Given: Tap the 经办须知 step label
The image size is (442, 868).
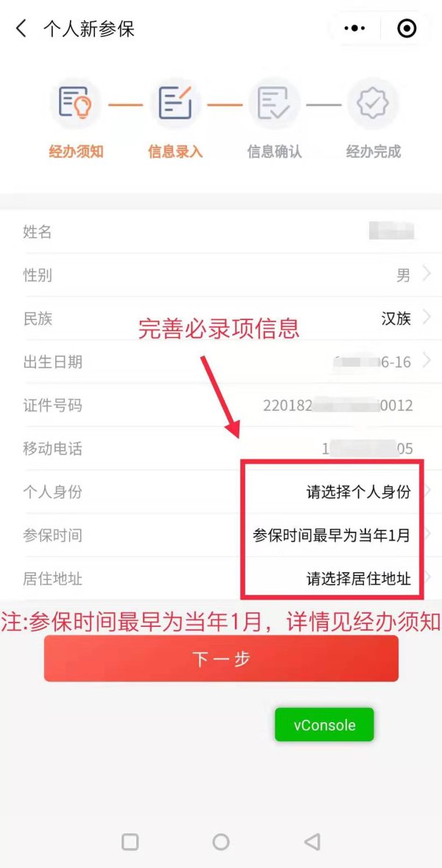Looking at the screenshot, I should click(x=76, y=152).
